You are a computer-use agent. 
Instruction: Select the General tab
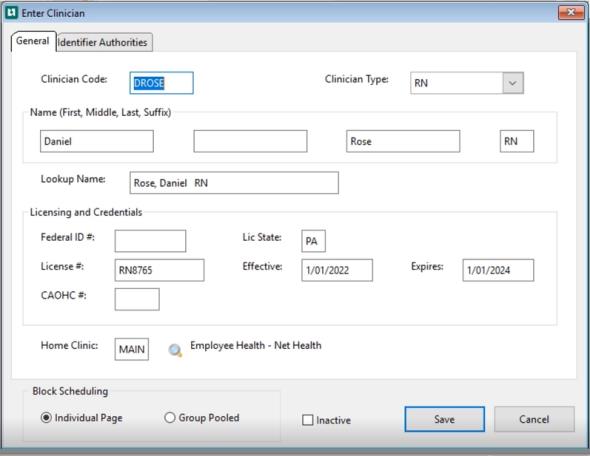click(33, 41)
